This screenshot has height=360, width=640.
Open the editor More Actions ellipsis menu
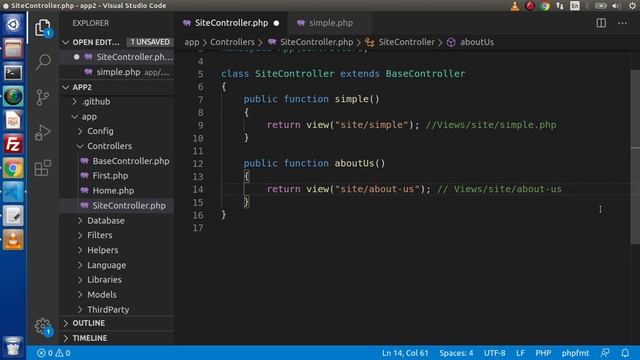[622, 23]
